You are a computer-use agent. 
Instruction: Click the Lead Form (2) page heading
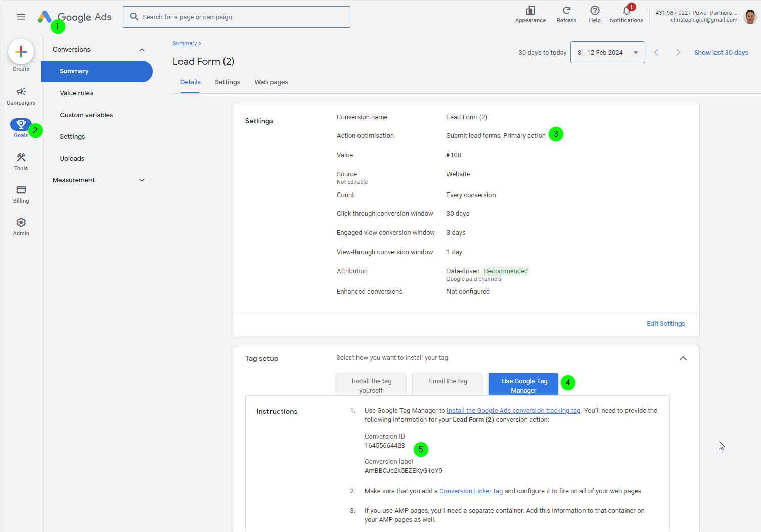(203, 62)
